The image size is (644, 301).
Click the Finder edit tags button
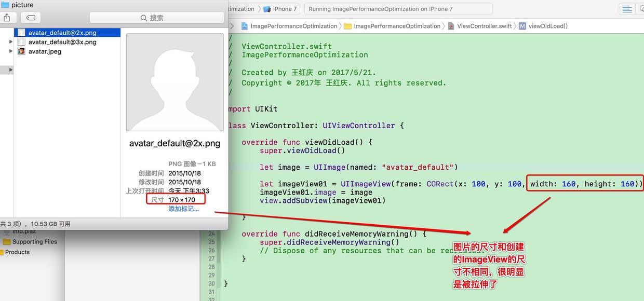pos(31,18)
